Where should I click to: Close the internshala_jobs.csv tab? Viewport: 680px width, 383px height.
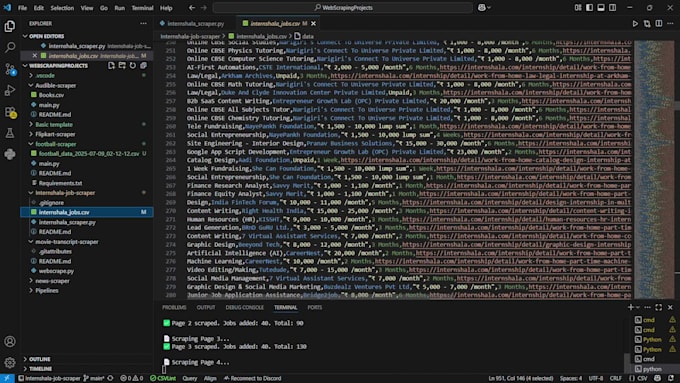[x=314, y=23]
